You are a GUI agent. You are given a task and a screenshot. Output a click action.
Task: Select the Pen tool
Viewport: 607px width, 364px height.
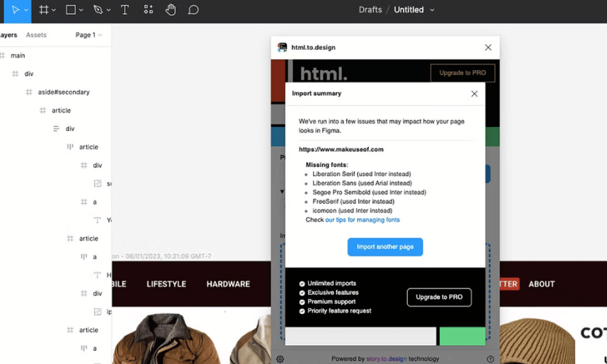(98, 10)
